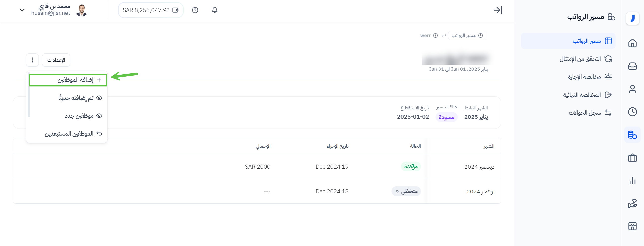Expand the متخطّى status chevron for November

(397, 191)
